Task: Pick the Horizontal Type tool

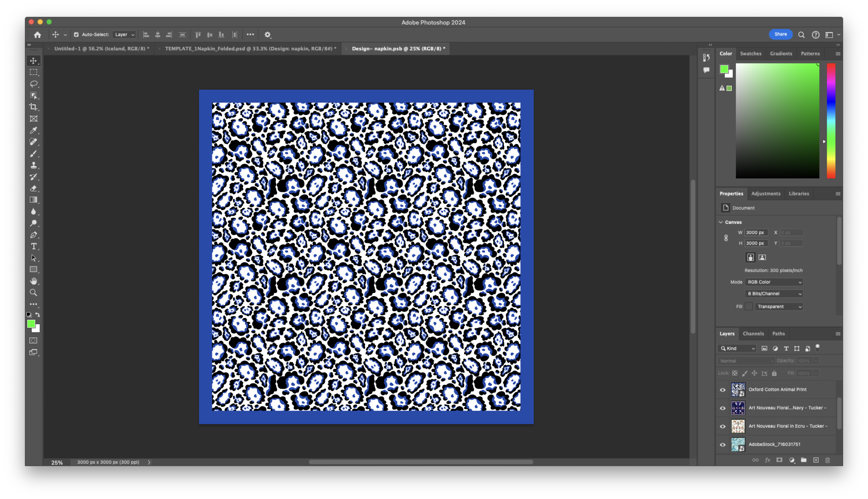Action: click(x=34, y=246)
